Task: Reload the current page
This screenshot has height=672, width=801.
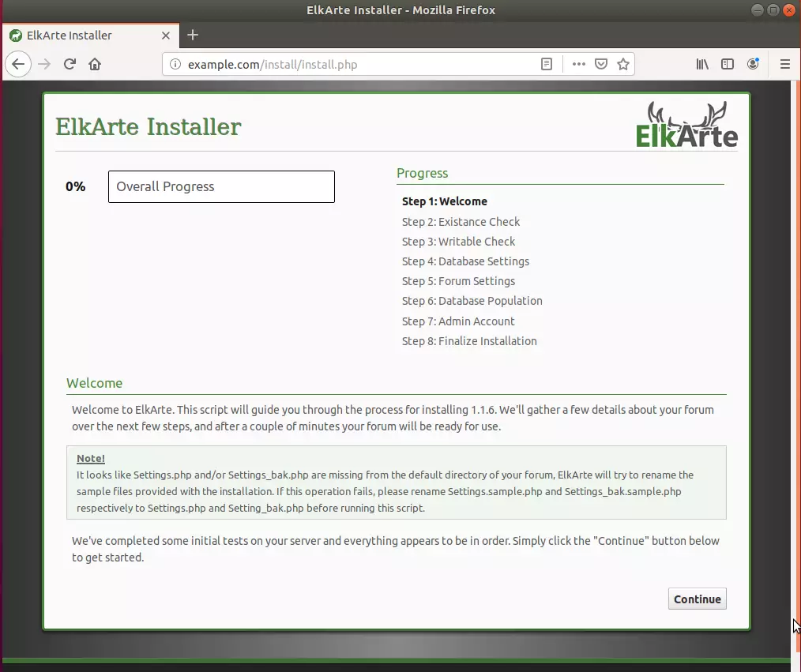Action: point(70,64)
